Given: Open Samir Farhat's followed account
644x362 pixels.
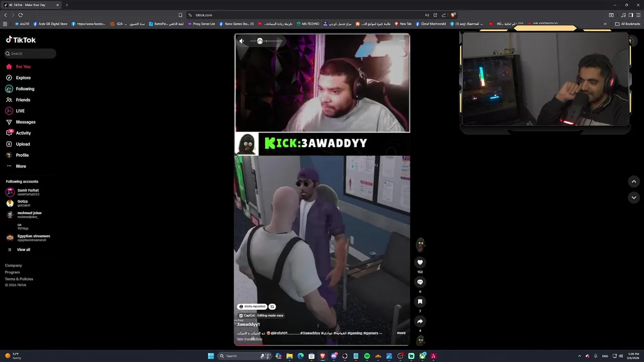Looking at the screenshot, I should pos(23,192).
